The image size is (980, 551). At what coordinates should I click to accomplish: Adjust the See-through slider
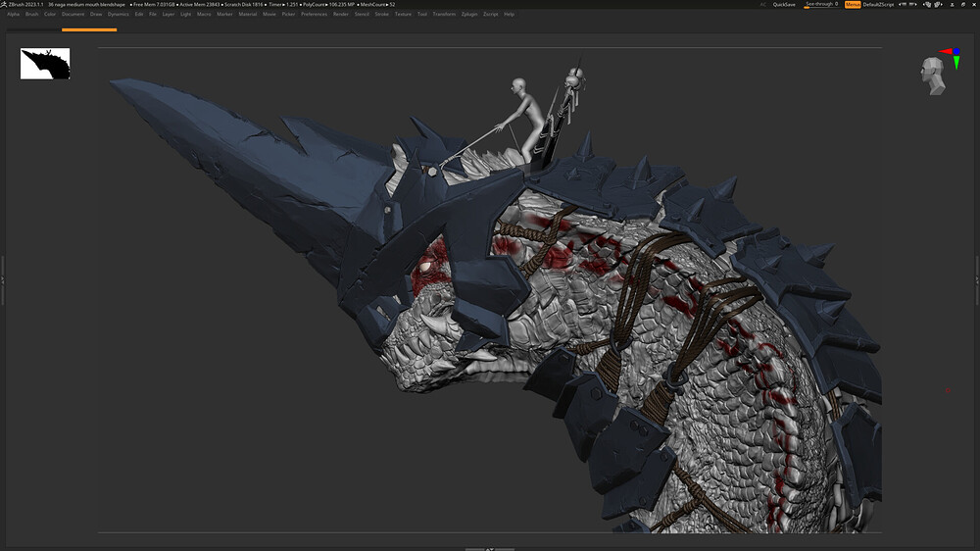821,5
